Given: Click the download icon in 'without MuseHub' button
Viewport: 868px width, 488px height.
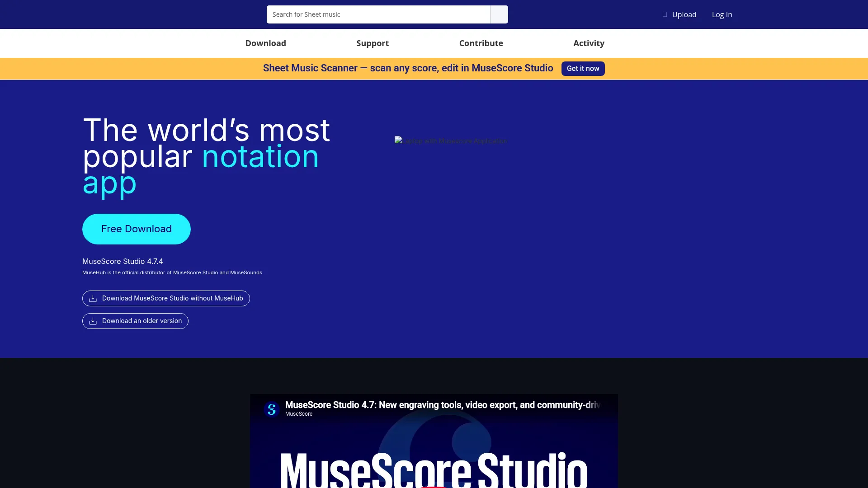Looking at the screenshot, I should point(93,298).
